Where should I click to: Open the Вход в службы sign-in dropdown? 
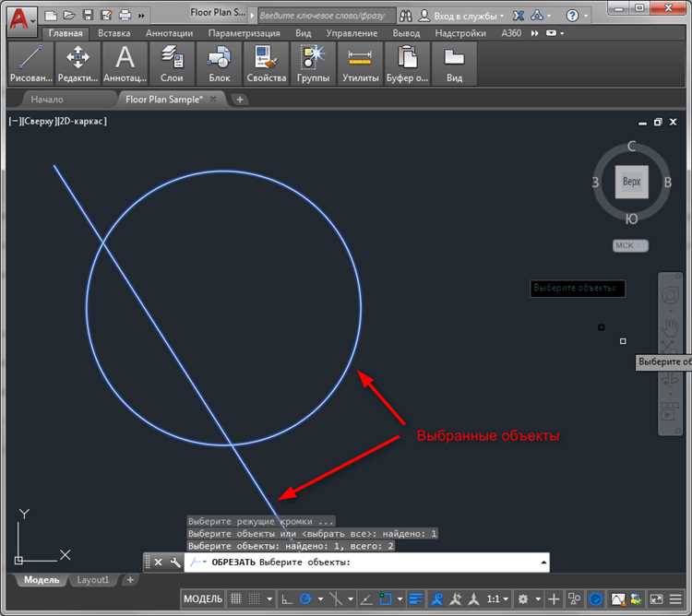coord(461,17)
